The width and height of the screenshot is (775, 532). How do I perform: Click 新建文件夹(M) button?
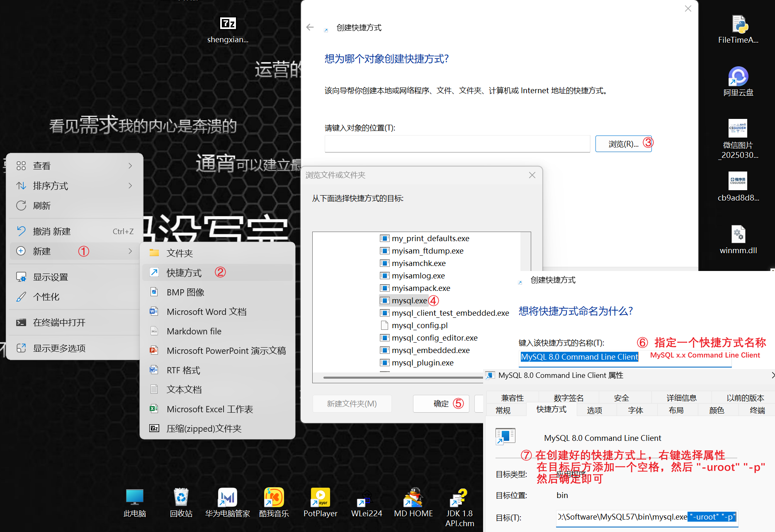pyautogui.click(x=352, y=404)
